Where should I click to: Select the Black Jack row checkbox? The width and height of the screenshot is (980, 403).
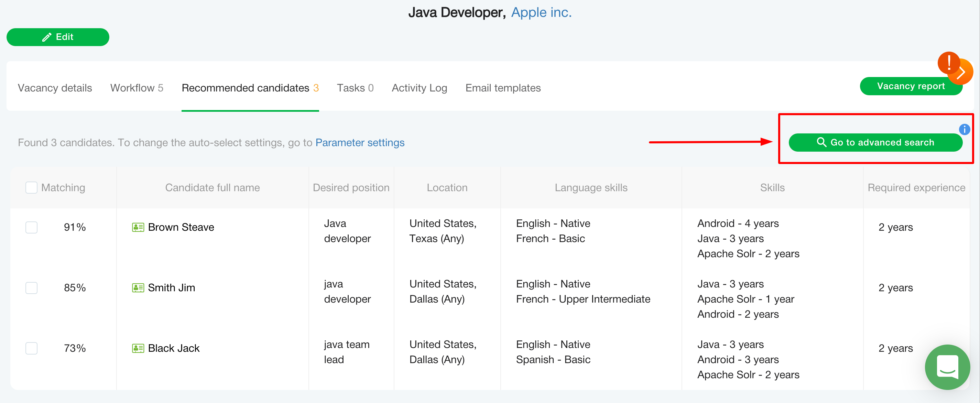click(x=31, y=348)
